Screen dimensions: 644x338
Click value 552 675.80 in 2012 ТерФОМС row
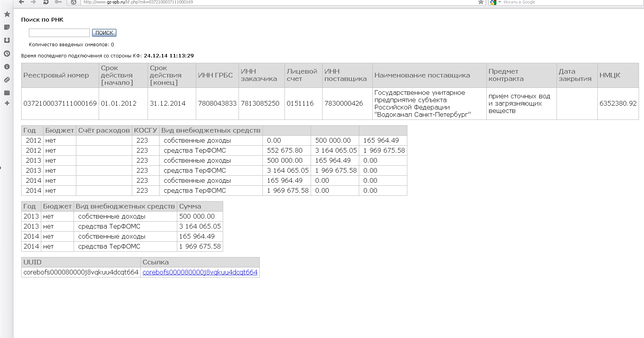coord(285,150)
